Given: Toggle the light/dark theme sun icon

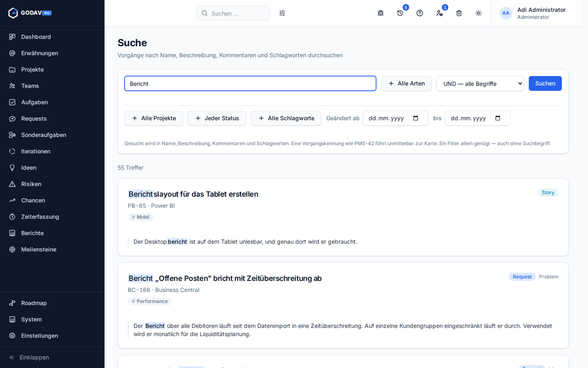Looking at the screenshot, I should [x=479, y=13].
